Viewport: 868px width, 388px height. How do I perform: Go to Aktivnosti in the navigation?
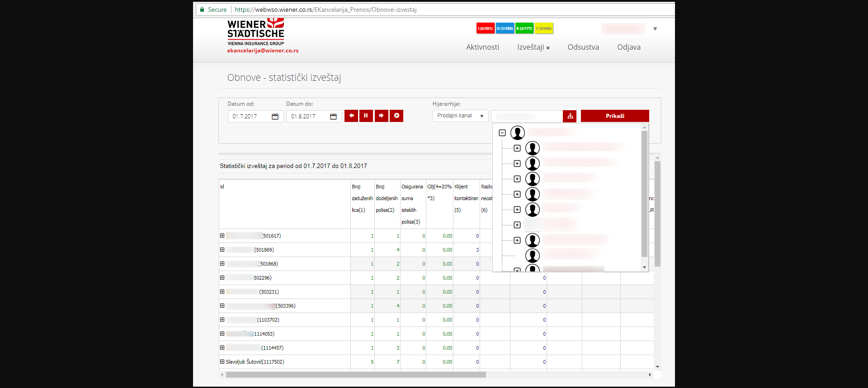coord(482,47)
